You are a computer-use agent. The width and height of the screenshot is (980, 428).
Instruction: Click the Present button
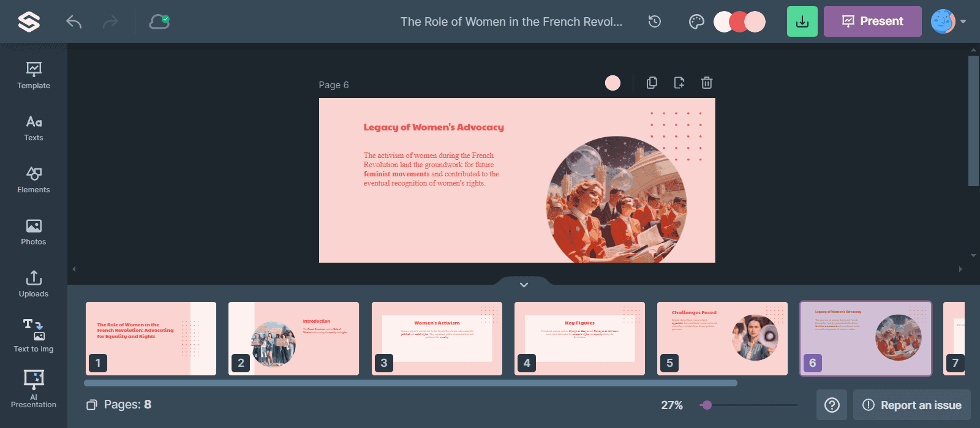(872, 21)
